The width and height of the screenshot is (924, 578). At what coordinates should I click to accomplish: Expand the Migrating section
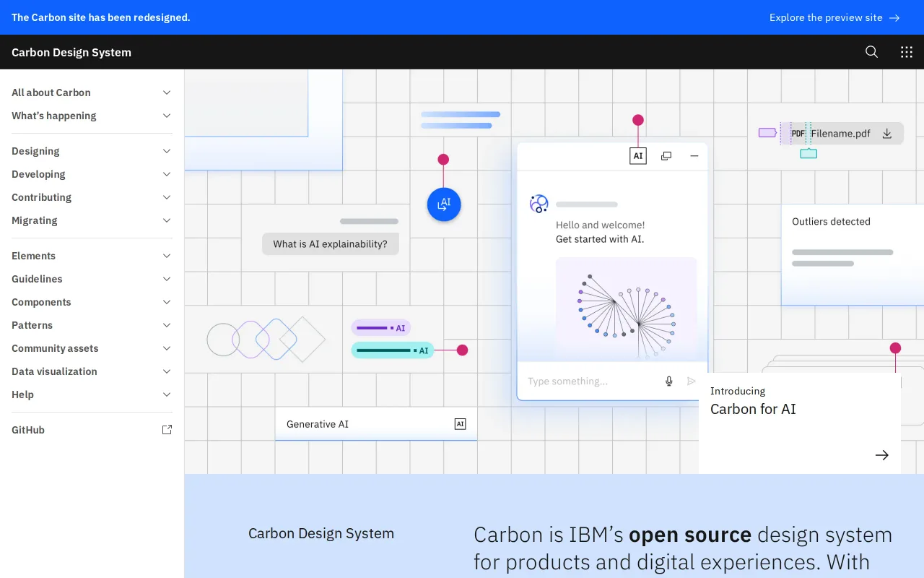click(92, 220)
